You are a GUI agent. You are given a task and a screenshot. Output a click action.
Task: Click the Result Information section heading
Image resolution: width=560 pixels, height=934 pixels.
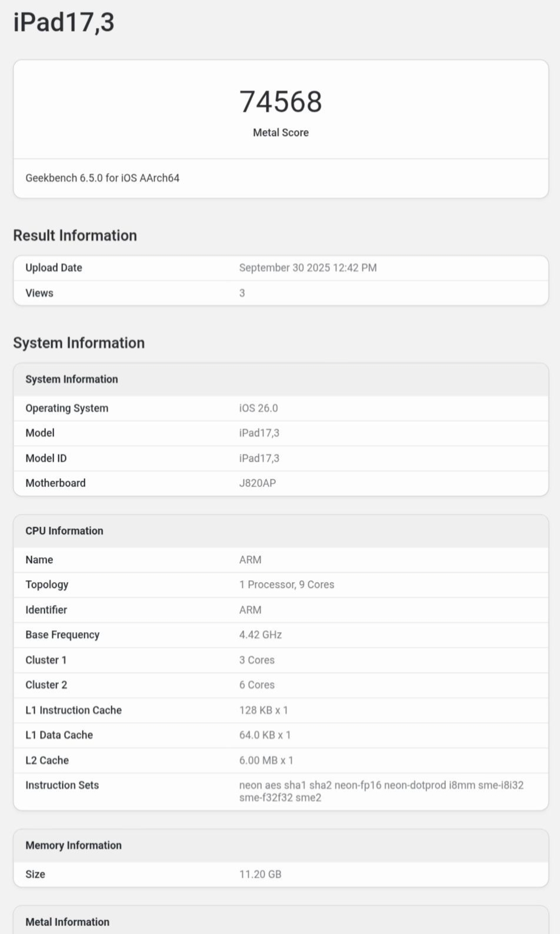(x=75, y=235)
